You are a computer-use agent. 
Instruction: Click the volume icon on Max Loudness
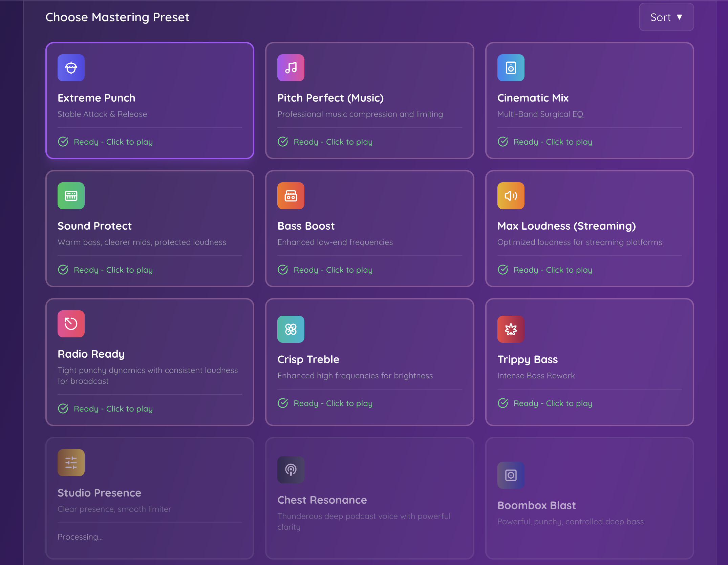point(511,196)
